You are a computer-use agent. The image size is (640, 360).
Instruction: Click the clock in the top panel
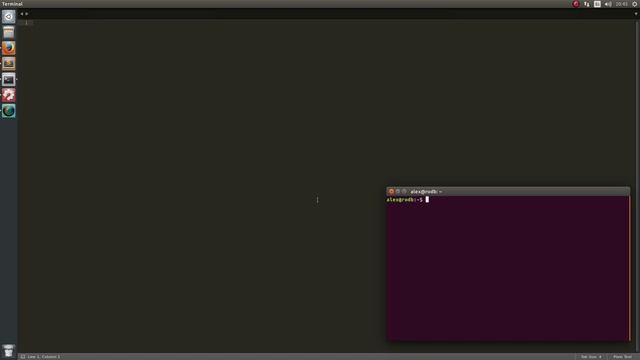pyautogui.click(x=622, y=4)
